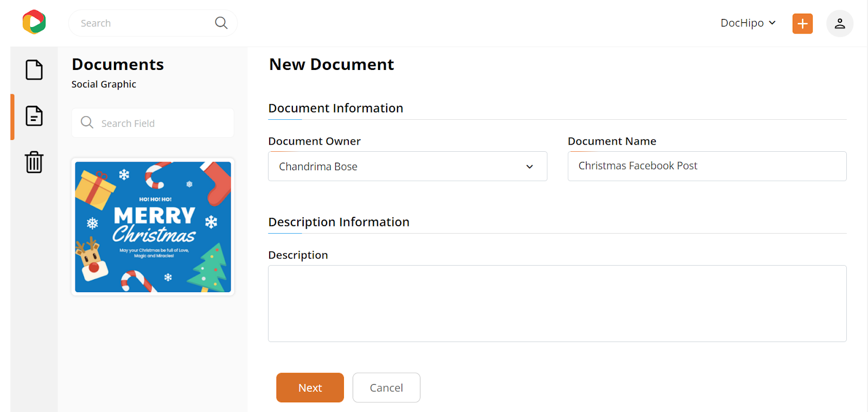Expand the DocHipo company dropdown
The width and height of the screenshot is (868, 412).
click(x=748, y=23)
